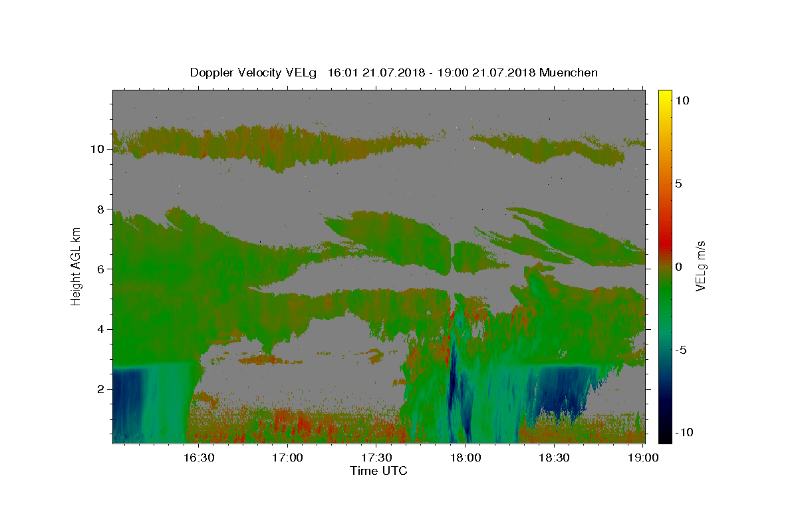Click the 16:30 time tick label
The image size is (798, 532).
point(198,458)
